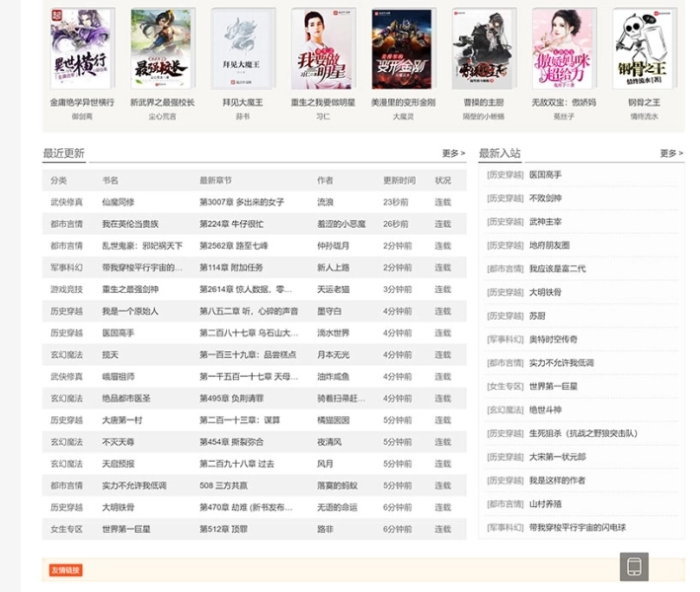Click author name 路非
The height and width of the screenshot is (592, 700).
326,530
